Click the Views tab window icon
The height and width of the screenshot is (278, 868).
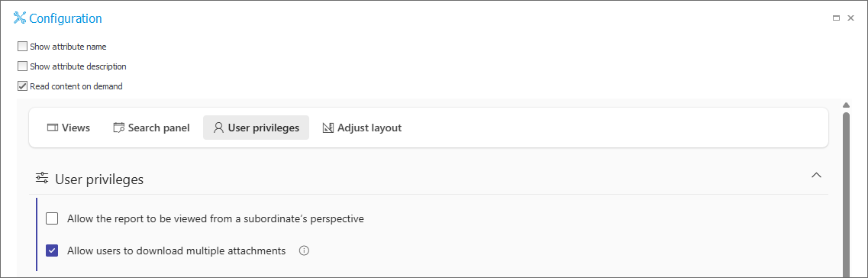(53, 128)
